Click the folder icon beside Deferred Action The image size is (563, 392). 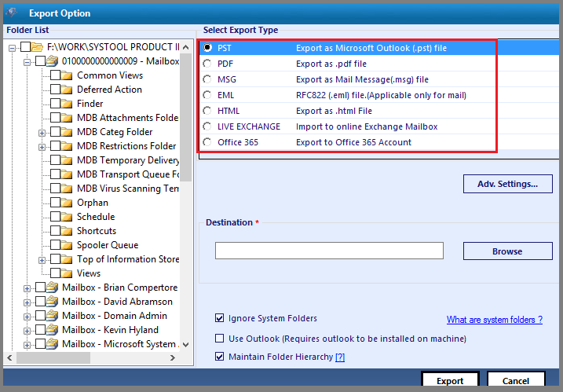(67, 90)
